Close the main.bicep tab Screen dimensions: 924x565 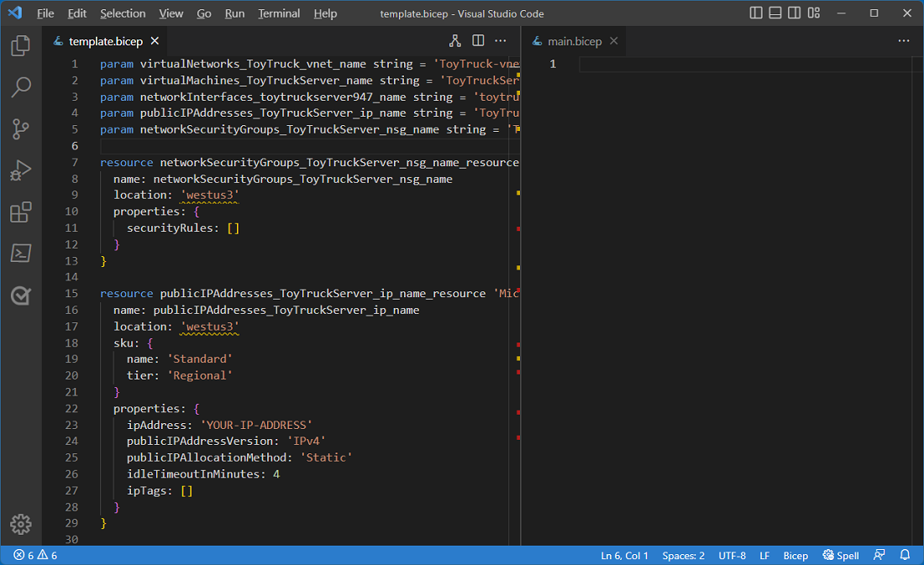pyautogui.click(x=614, y=40)
